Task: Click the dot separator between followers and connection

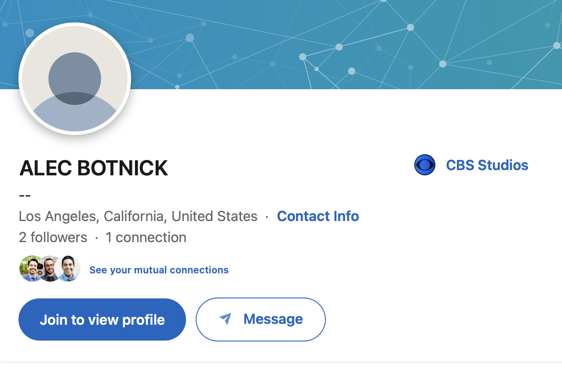Action: 97,238
